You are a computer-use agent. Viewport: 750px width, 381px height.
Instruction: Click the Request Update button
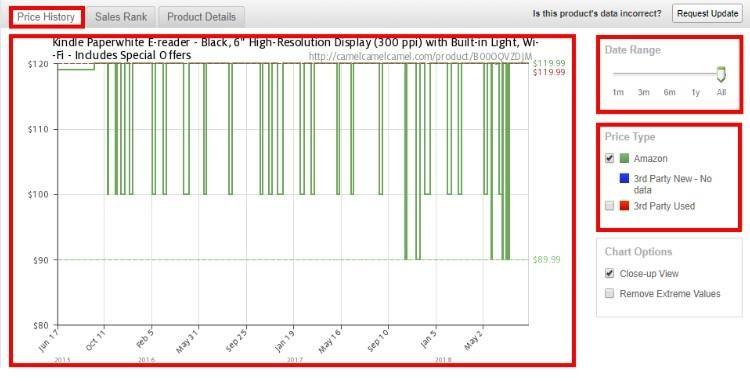(x=707, y=13)
